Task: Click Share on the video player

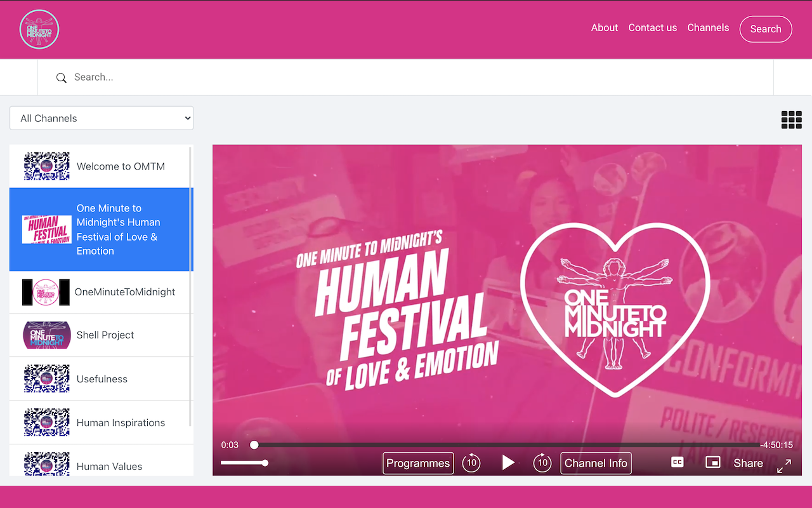Action: 748,463
